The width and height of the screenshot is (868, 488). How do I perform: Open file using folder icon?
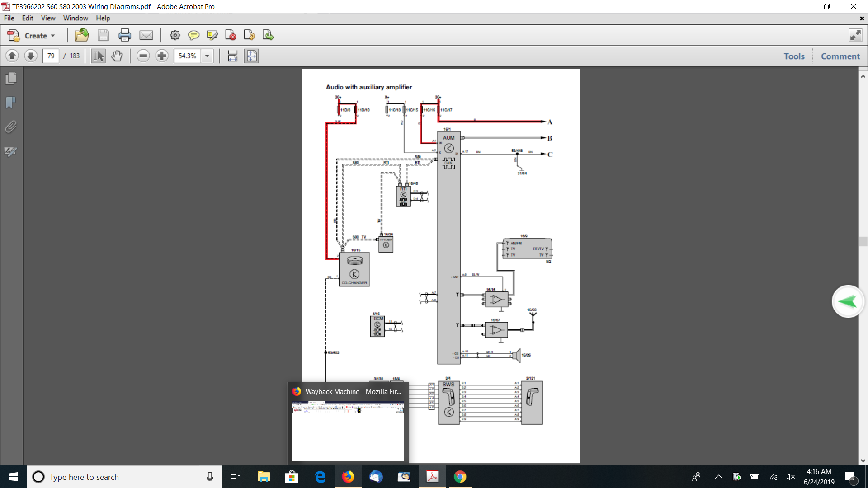(x=82, y=35)
